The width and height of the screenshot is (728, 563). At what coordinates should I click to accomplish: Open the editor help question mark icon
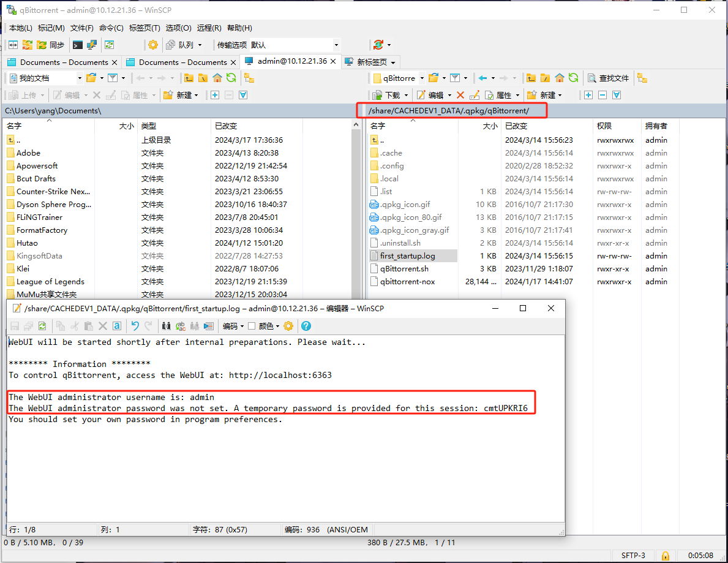point(306,326)
